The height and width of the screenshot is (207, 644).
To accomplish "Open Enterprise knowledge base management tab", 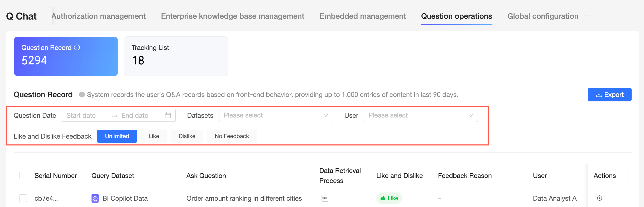I will (x=233, y=16).
